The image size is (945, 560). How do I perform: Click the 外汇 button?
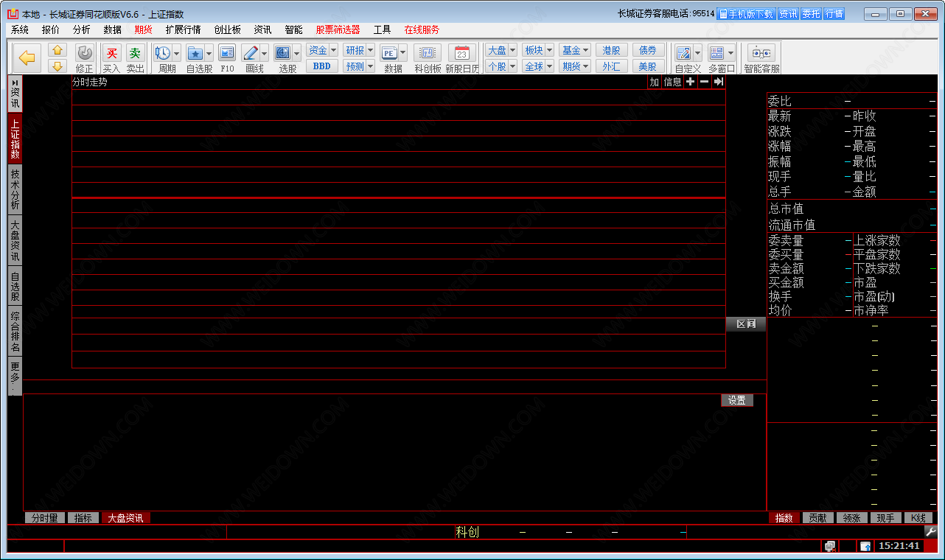[612, 66]
